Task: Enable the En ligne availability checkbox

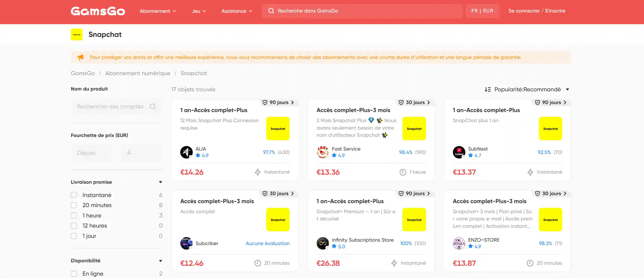Action: [74, 274]
